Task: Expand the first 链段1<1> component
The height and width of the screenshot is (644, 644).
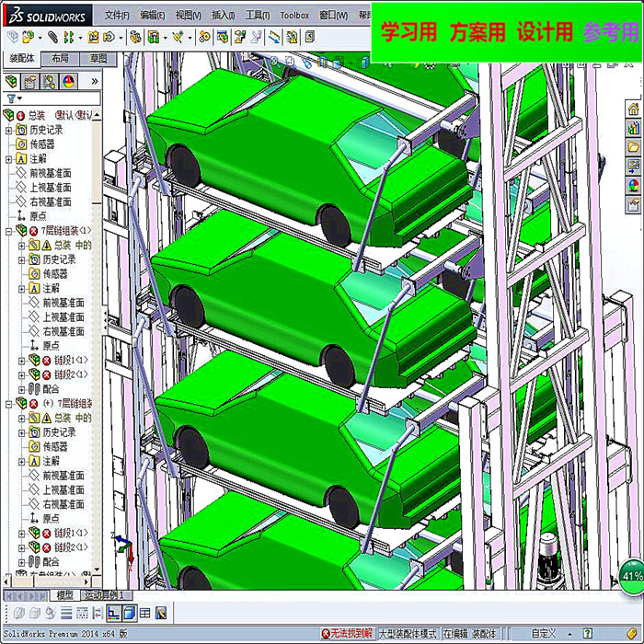Action: point(22,361)
